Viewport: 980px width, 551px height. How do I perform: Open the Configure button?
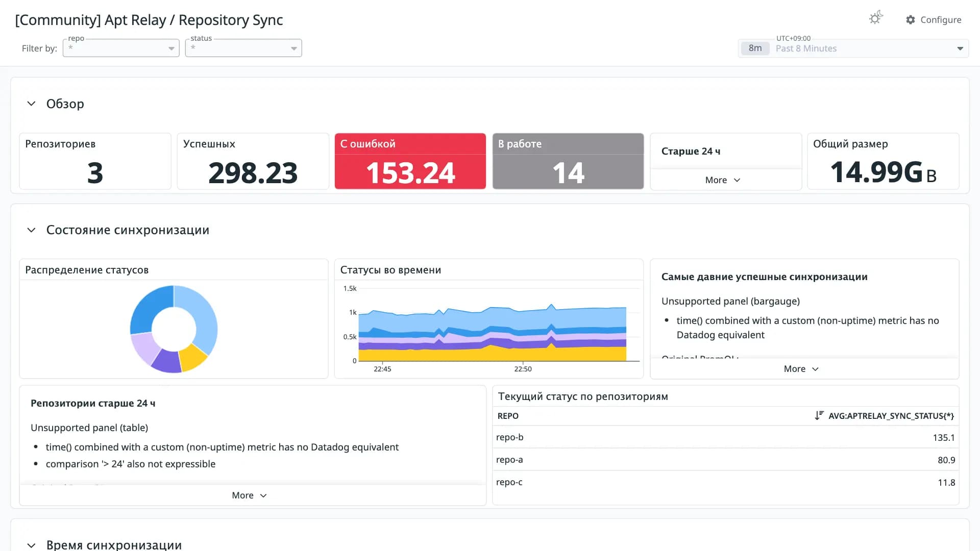coord(934,19)
